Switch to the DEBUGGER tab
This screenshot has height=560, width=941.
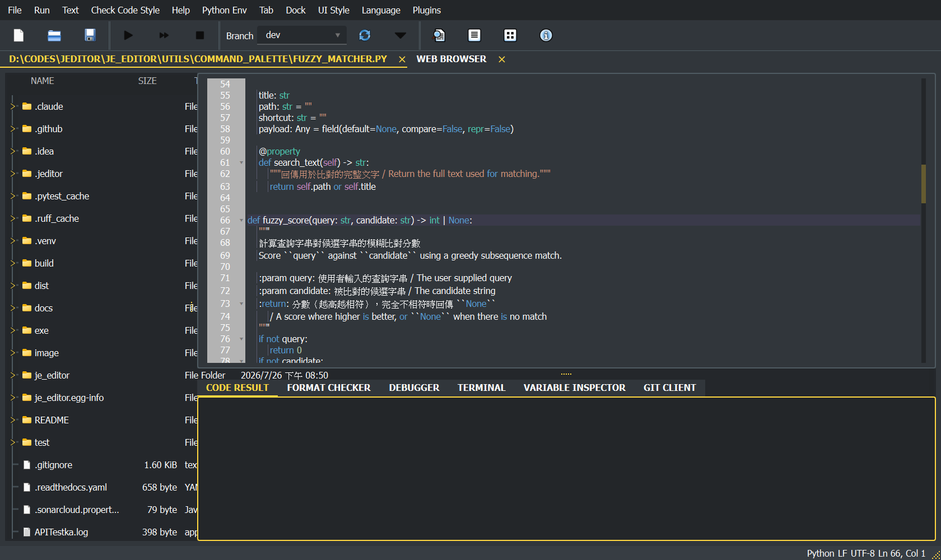[x=414, y=388]
